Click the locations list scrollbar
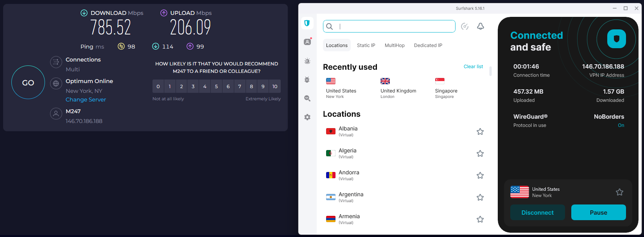644x237 pixels. pyautogui.click(x=490, y=71)
